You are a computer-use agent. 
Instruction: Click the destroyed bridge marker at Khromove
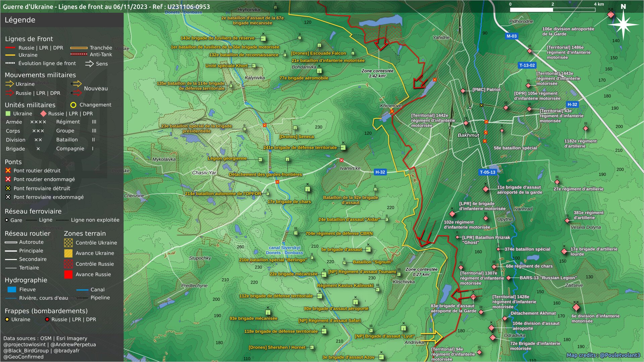(x=392, y=111)
